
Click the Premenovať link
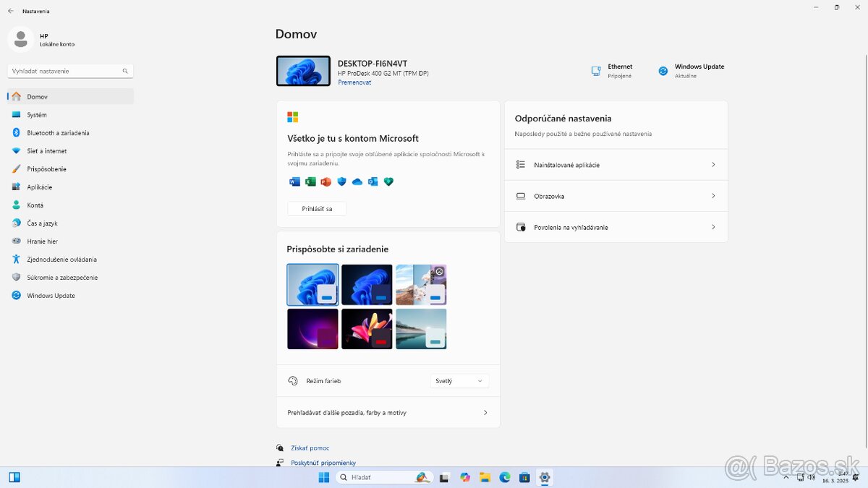pyautogui.click(x=354, y=82)
